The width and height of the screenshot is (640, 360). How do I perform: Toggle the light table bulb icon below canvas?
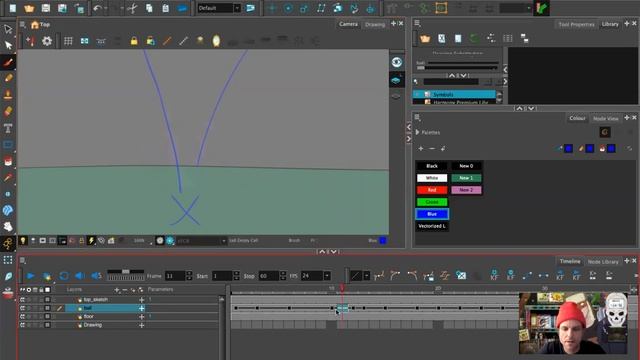(23, 241)
